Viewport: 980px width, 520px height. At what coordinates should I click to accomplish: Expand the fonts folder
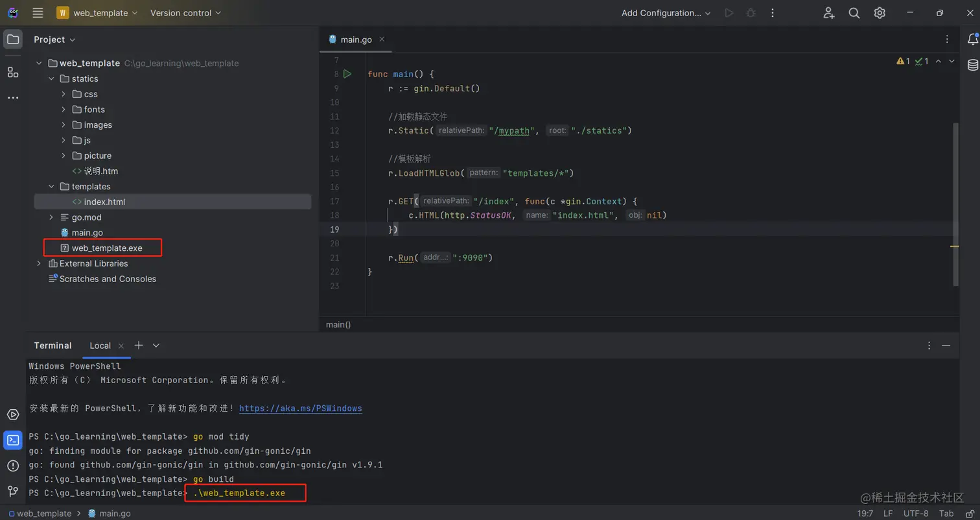(x=64, y=110)
